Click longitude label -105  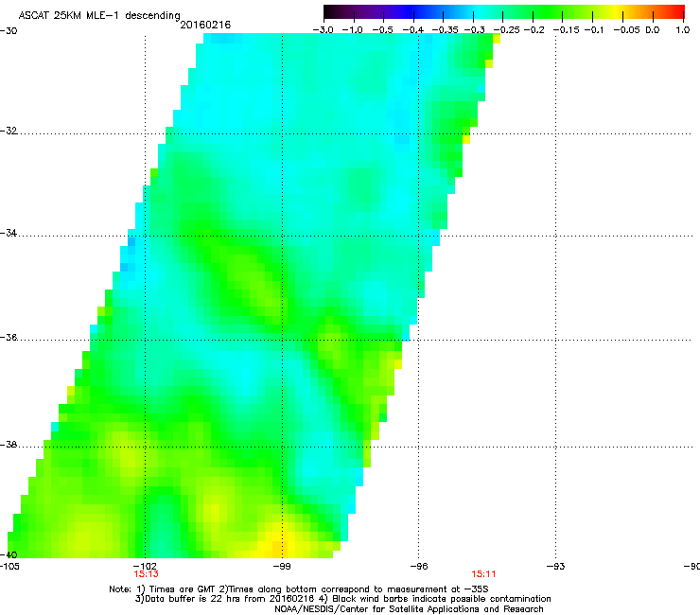[x=9, y=567]
